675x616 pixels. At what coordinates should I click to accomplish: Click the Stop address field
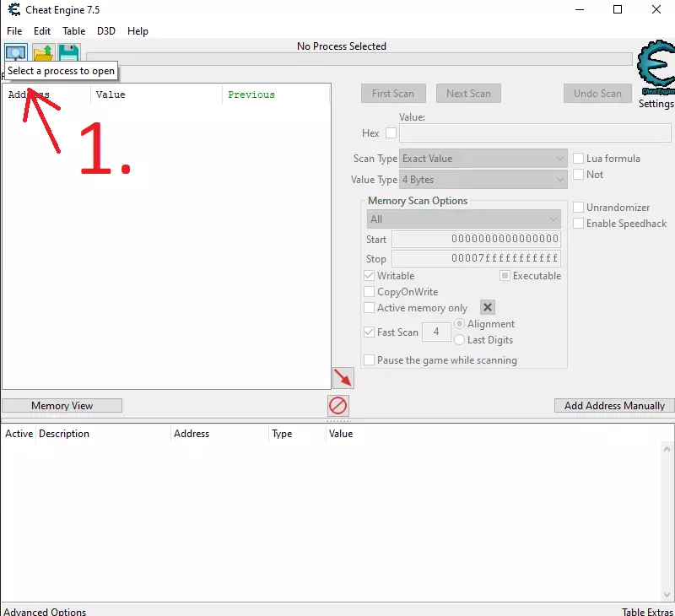(x=476, y=258)
